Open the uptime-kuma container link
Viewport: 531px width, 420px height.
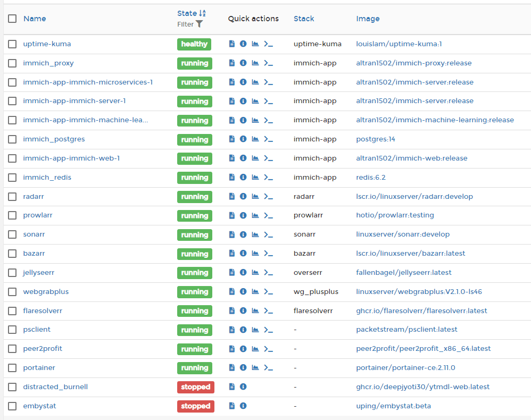pos(47,44)
